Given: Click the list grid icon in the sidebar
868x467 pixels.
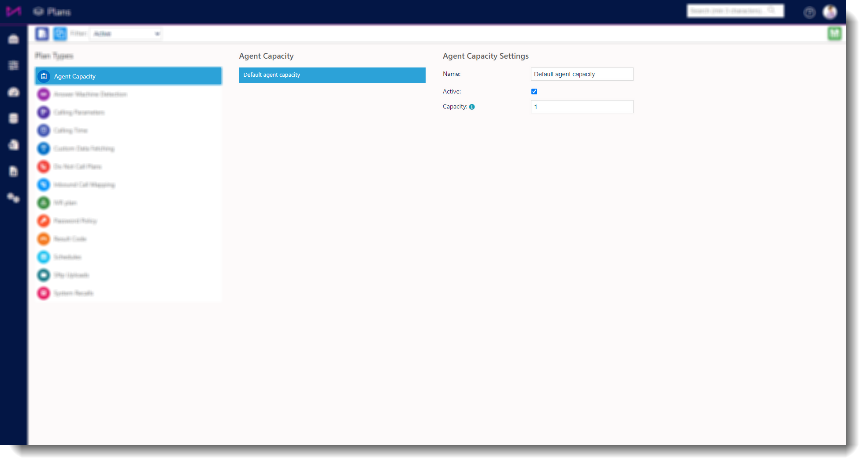Looking at the screenshot, I should coord(14,65).
